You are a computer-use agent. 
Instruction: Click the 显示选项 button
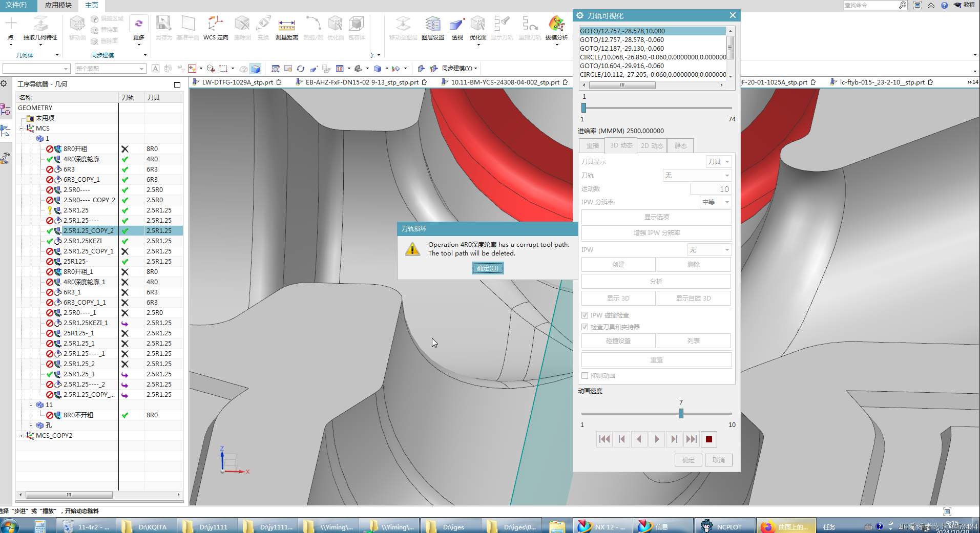tap(656, 217)
